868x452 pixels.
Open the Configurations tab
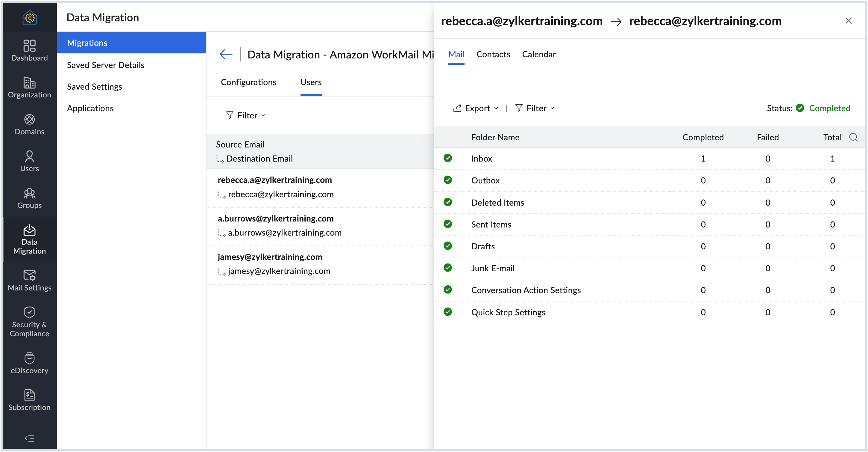248,82
